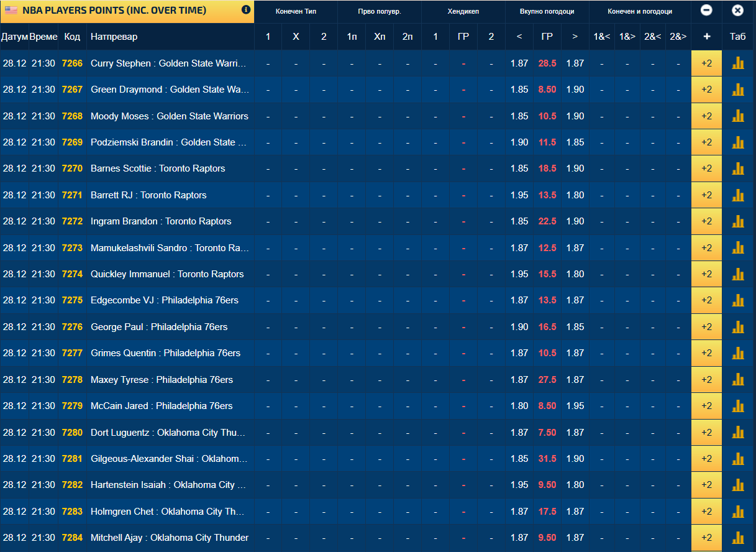This screenshot has height=552, width=756.
Task: Open stats chart icon for Curry Stephen
Action: point(738,63)
